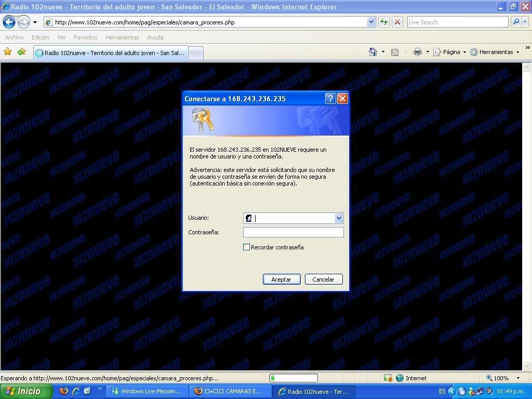The width and height of the screenshot is (532, 399).
Task: Click the Contraseña password field
Action: pyautogui.click(x=294, y=232)
